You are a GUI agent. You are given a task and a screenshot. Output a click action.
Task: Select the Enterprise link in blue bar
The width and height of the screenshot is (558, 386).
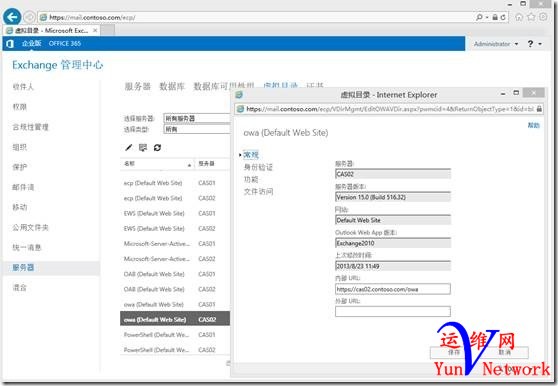[32, 43]
